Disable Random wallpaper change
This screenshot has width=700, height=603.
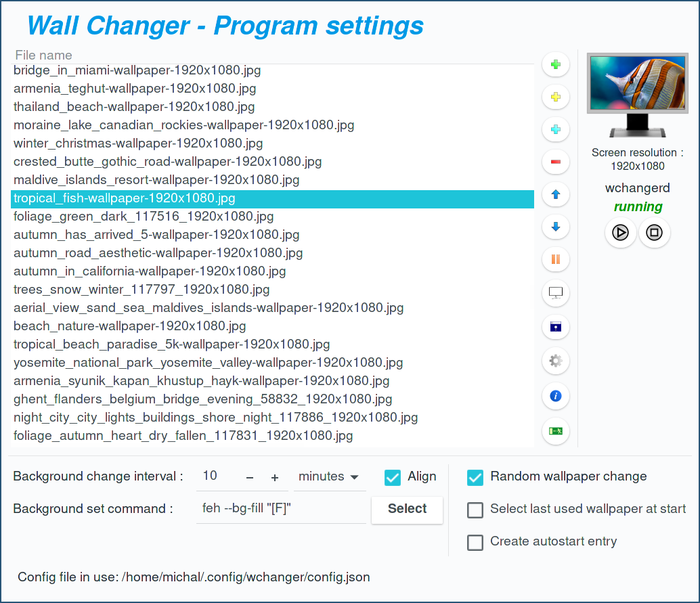(475, 477)
